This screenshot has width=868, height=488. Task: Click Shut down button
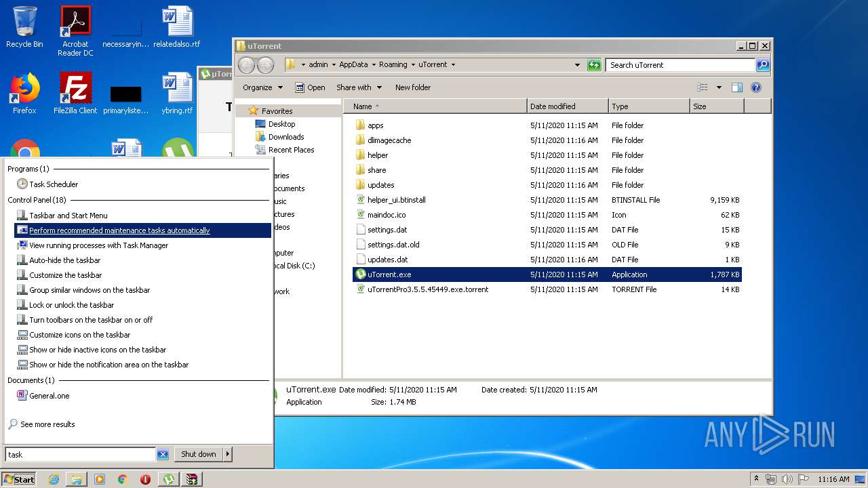(x=199, y=454)
